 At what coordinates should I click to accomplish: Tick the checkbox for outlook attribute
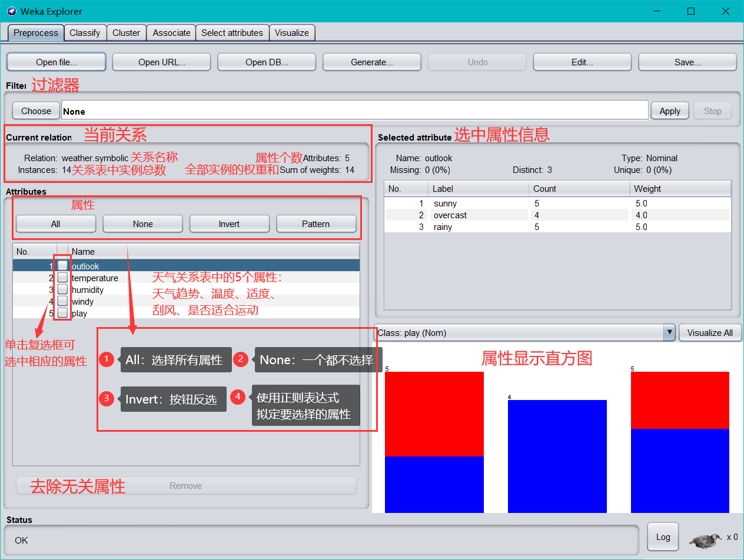click(x=62, y=266)
